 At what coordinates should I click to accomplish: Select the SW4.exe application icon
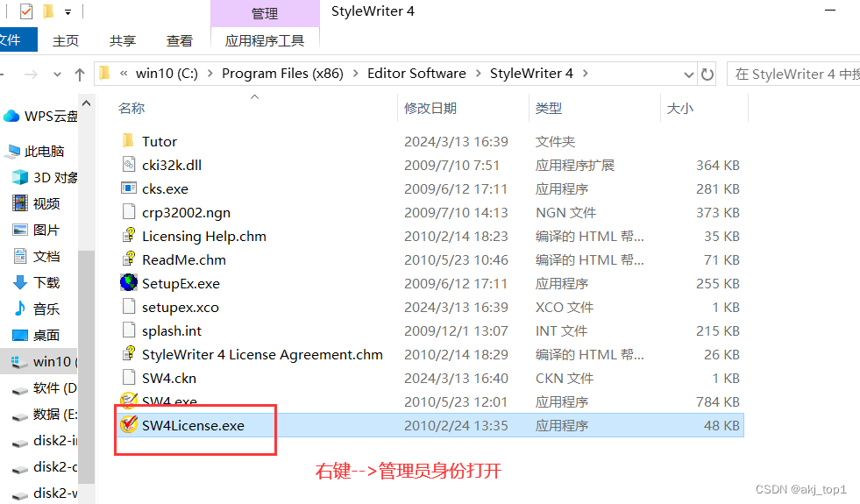(x=128, y=401)
